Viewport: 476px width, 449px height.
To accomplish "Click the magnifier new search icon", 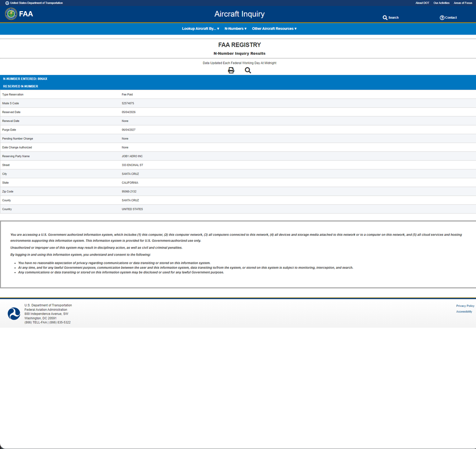I will coord(248,70).
